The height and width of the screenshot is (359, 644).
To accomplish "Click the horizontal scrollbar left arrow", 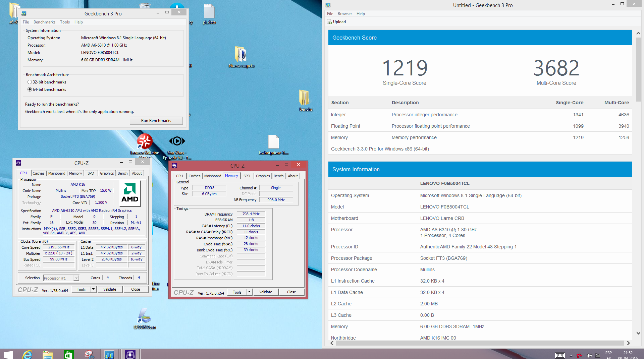I will click(x=332, y=343).
